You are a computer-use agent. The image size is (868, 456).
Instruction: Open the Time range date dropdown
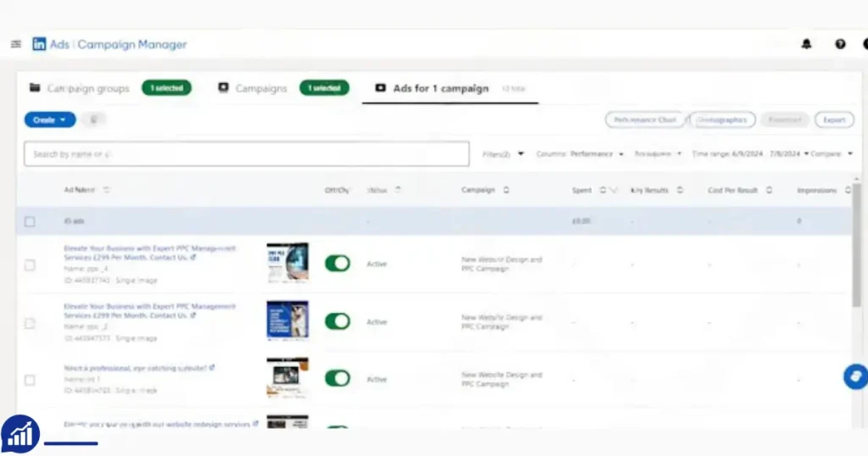750,154
